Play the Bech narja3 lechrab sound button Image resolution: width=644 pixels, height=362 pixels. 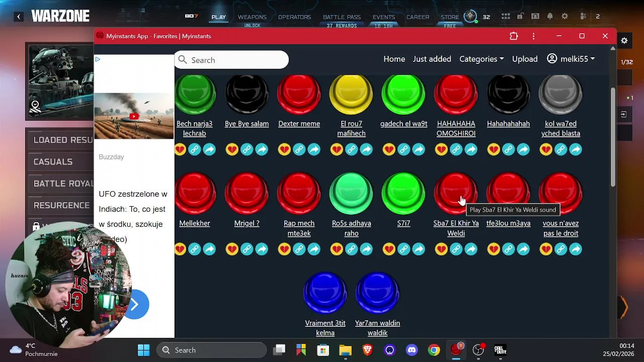pos(195,94)
